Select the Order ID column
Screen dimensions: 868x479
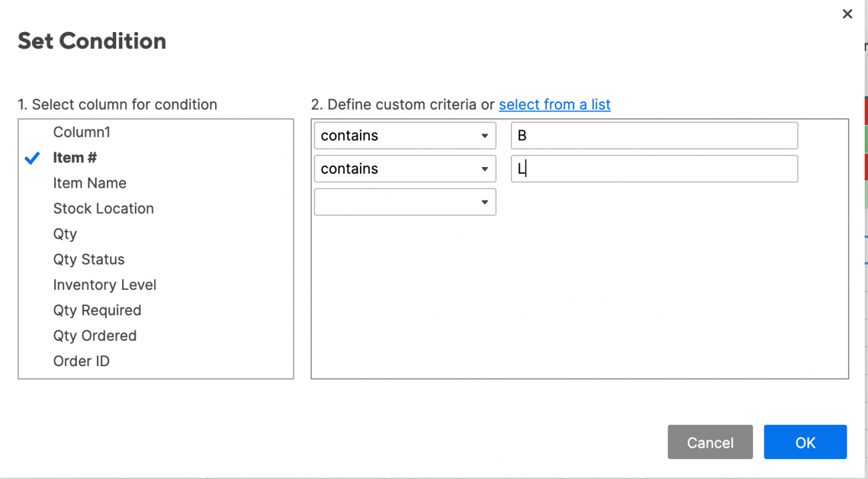[81, 360]
